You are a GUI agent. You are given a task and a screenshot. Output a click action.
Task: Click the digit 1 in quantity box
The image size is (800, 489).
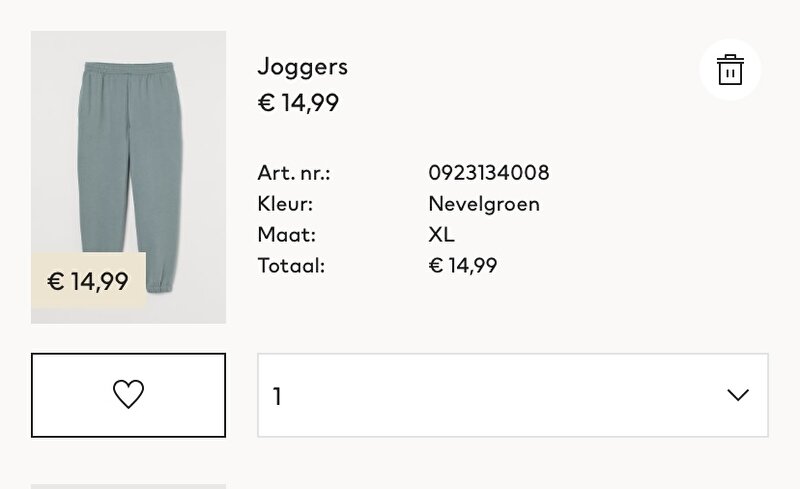pos(277,396)
